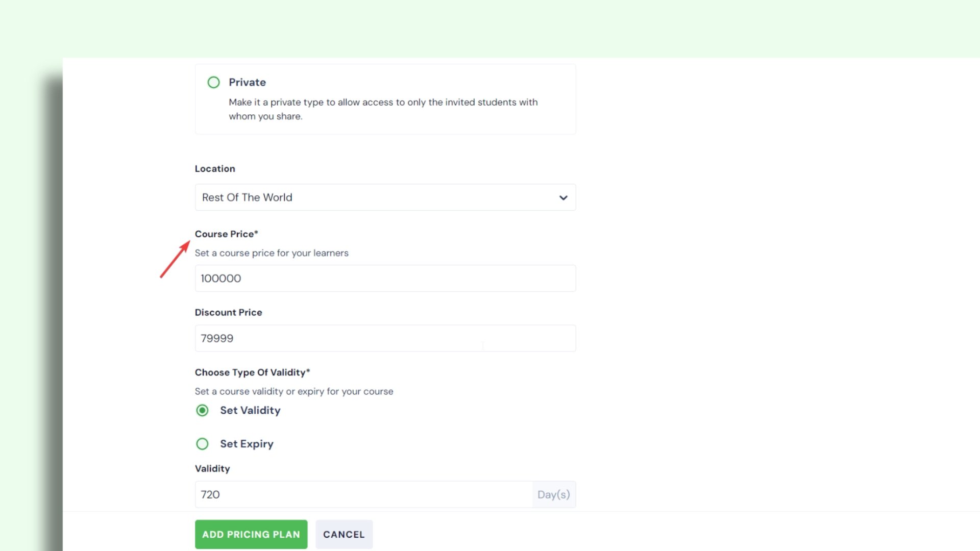
Task: Click the "Private" option title text
Action: pos(247,82)
